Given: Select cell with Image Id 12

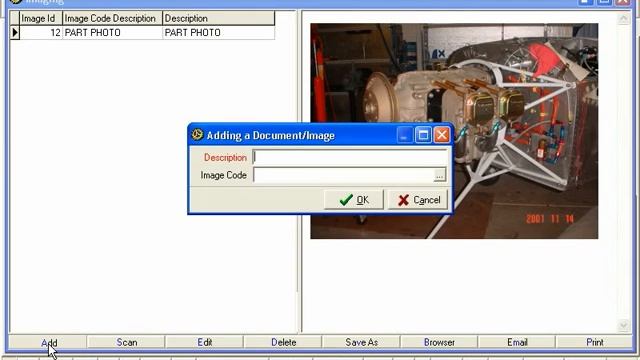Looking at the screenshot, I should [x=41, y=33].
